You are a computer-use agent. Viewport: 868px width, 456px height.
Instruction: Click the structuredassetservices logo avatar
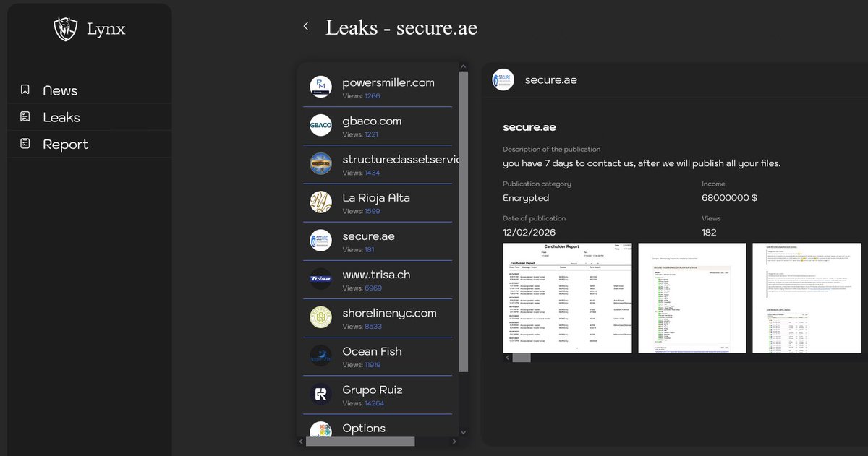coord(320,163)
